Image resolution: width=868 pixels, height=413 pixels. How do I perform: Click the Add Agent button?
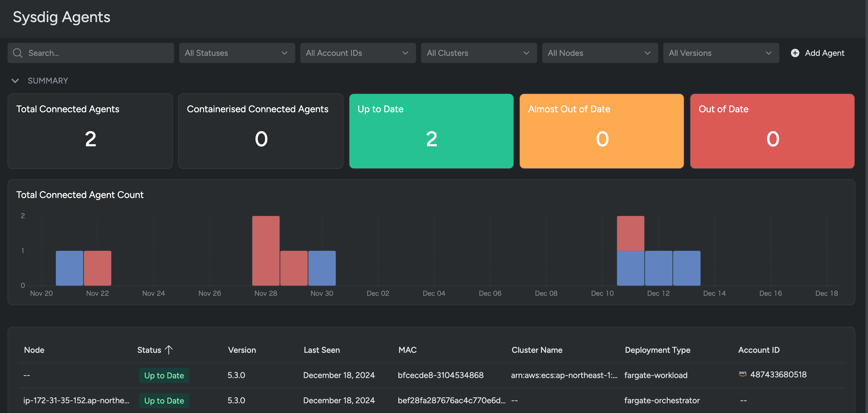[x=824, y=53]
